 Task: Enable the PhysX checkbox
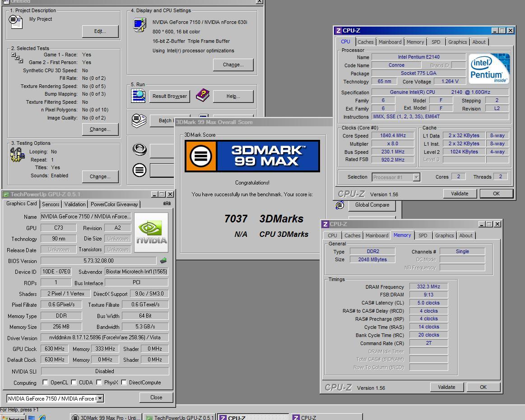tap(99, 382)
